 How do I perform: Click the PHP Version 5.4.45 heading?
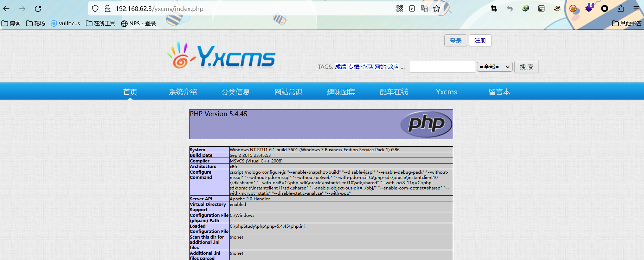pos(219,114)
